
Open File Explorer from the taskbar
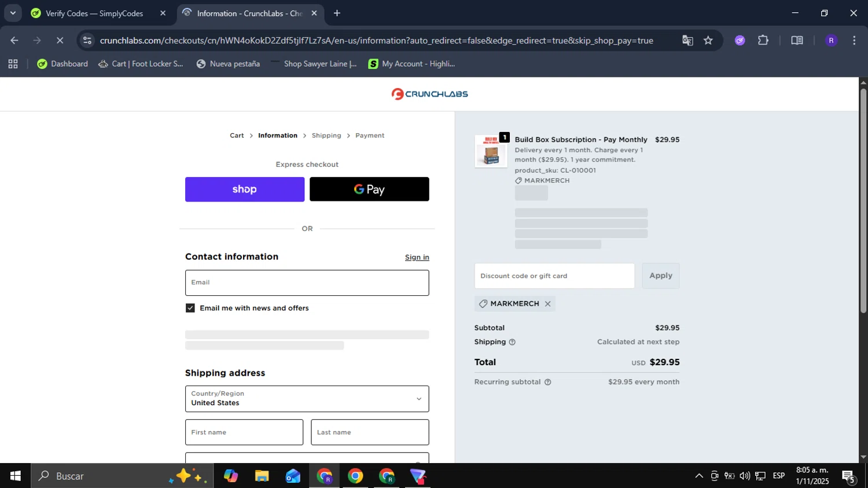click(x=262, y=476)
